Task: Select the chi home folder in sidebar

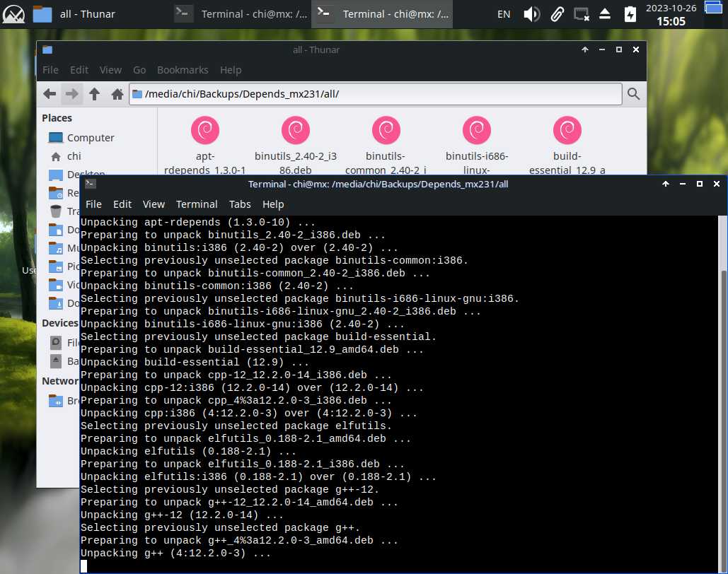Action: point(74,156)
